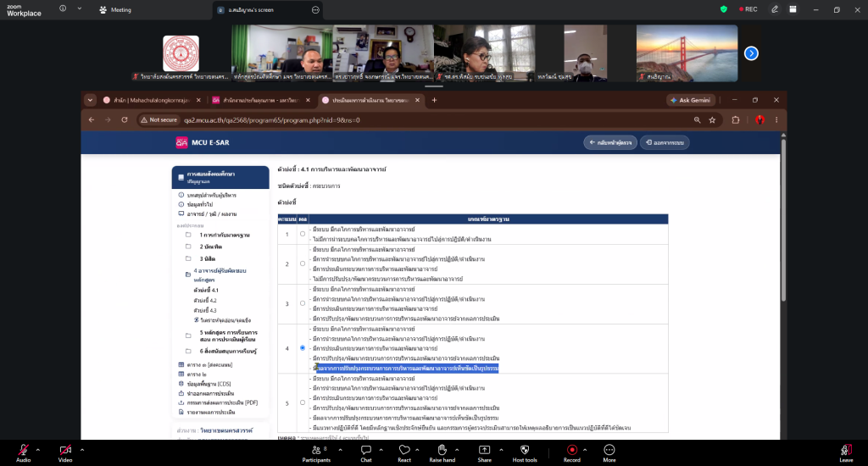Open dropdown chevron next to Zoom Workplace info icon

coord(79,8)
